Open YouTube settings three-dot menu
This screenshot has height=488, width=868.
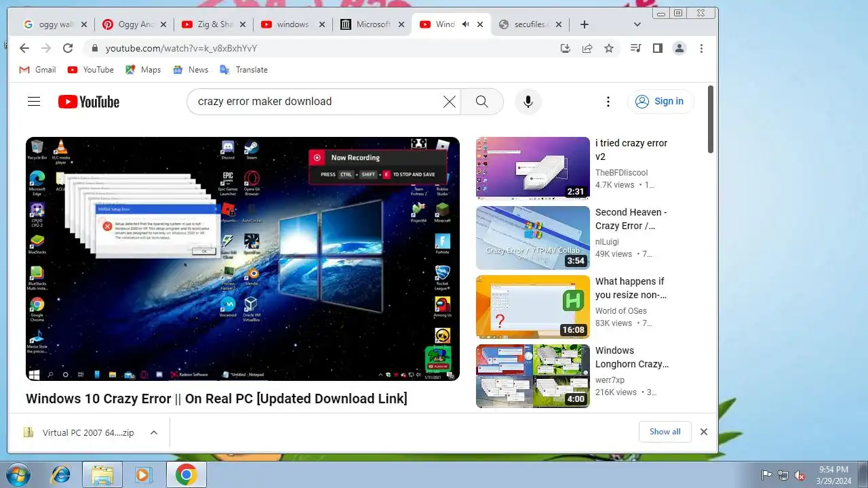point(608,102)
